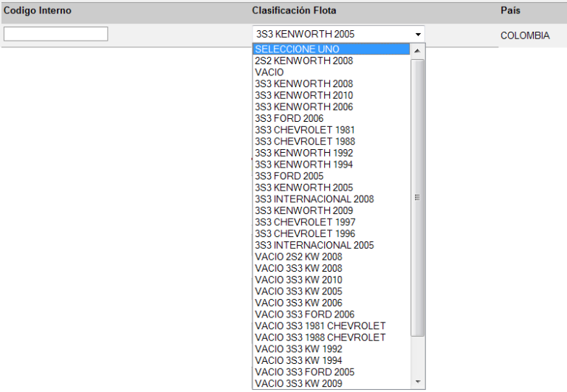The height and width of the screenshot is (392, 567).
Task: Choose VACIO 3S3 KW 2009 option
Action: click(x=298, y=383)
